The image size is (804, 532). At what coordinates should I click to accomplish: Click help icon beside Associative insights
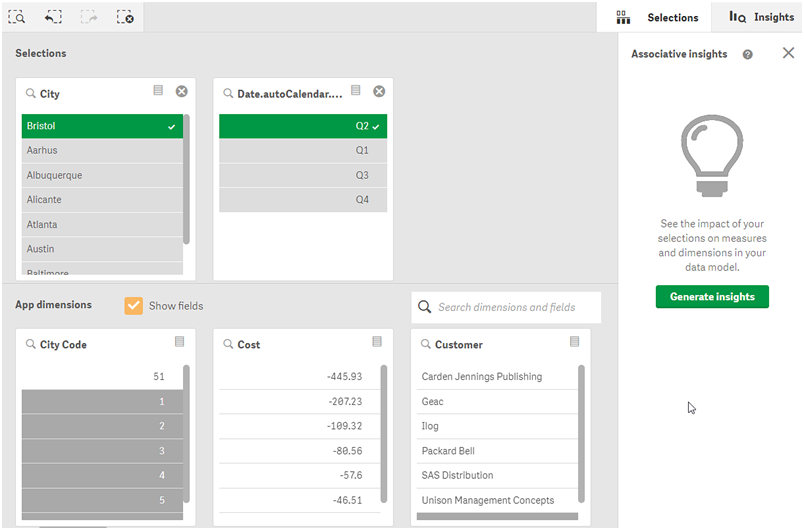(x=747, y=55)
